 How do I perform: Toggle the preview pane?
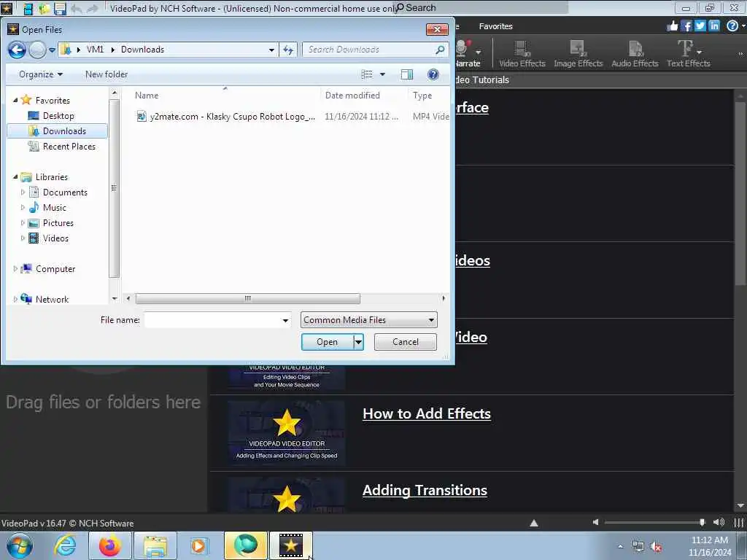point(407,74)
